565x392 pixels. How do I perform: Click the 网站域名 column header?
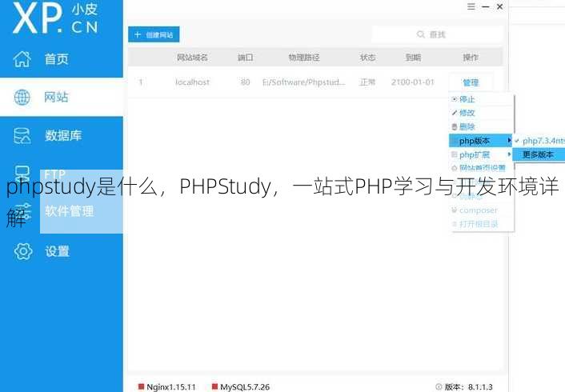point(192,58)
